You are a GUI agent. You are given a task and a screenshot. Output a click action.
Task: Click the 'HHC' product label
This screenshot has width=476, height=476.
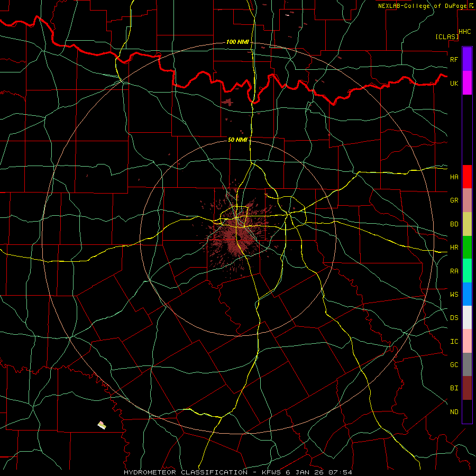[x=465, y=32]
